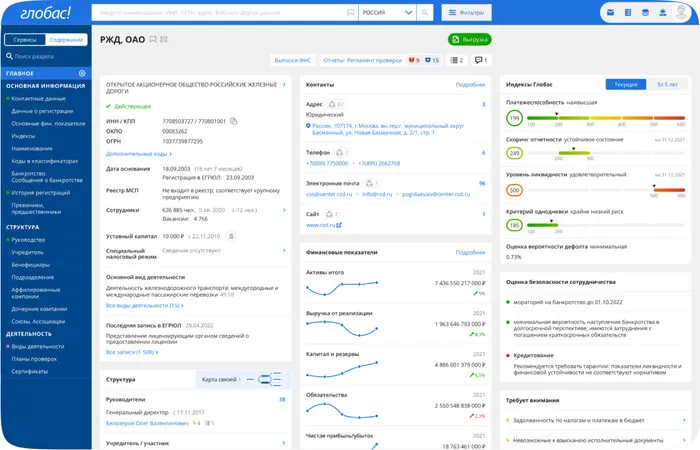Click the глобас! logo
Screen dimensions: 700x450
[x=46, y=12]
